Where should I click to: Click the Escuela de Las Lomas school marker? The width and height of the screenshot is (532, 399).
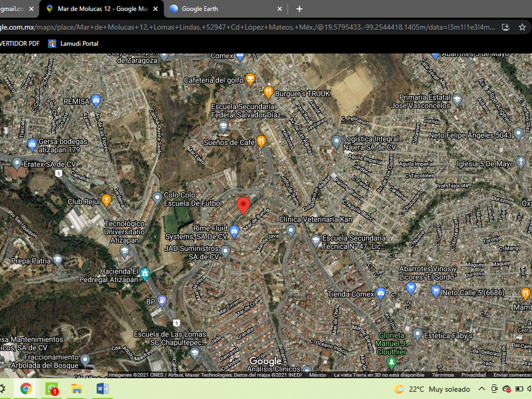[195, 353]
